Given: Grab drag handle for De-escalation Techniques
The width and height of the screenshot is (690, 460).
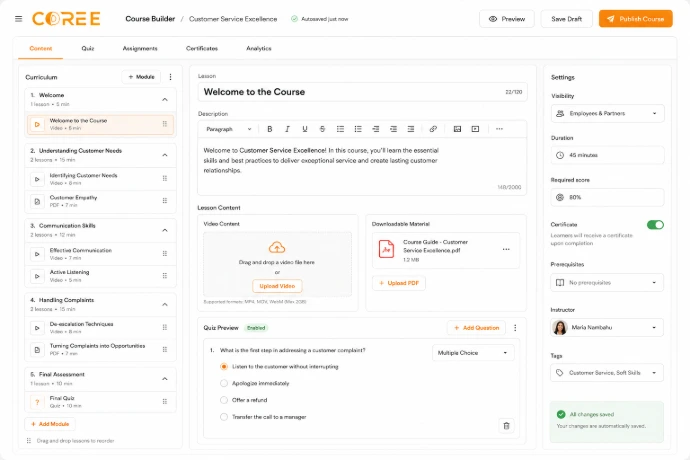Looking at the screenshot, I should tap(165, 328).
